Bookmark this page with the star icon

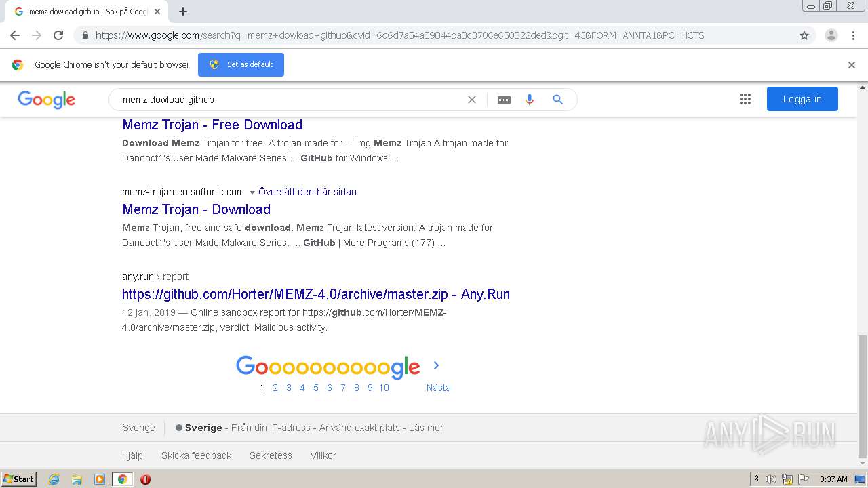tap(804, 35)
